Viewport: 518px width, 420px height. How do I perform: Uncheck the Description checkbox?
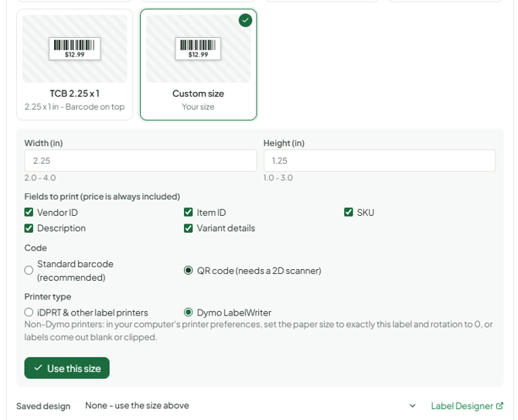tap(29, 228)
